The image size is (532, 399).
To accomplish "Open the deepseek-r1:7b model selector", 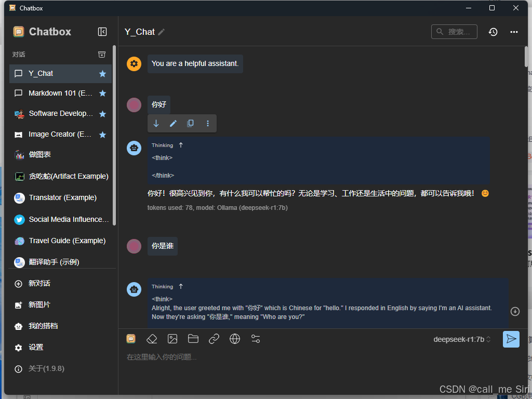I will point(461,339).
